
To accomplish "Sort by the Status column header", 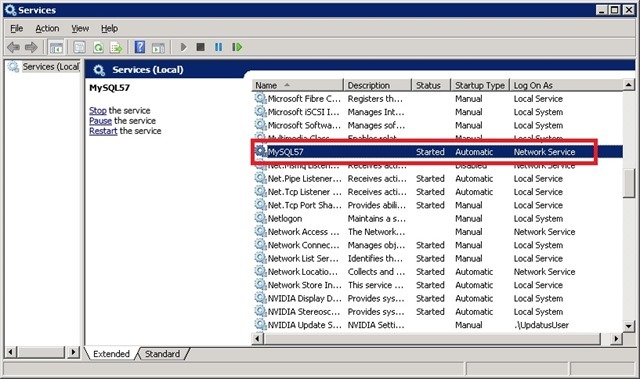I will click(431, 85).
